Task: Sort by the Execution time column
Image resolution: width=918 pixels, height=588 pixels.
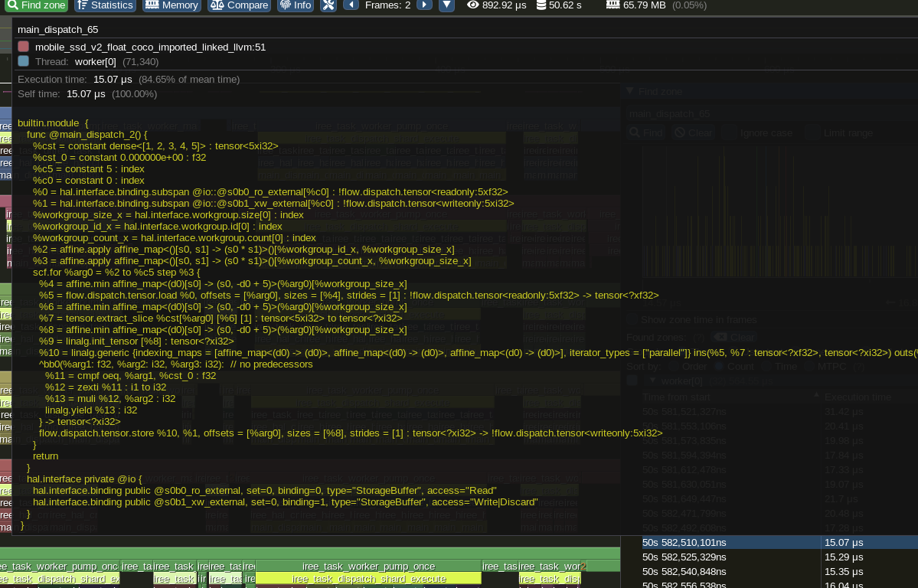Action: tap(870, 397)
